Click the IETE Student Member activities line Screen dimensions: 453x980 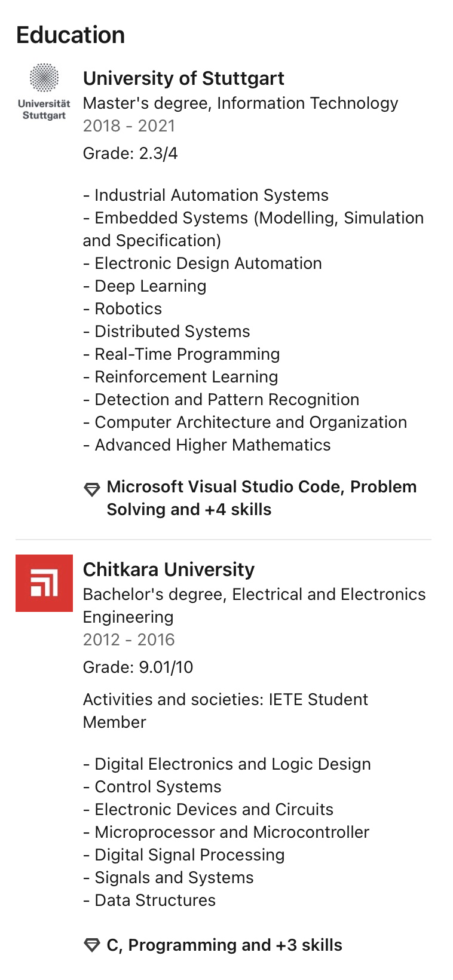(x=225, y=710)
